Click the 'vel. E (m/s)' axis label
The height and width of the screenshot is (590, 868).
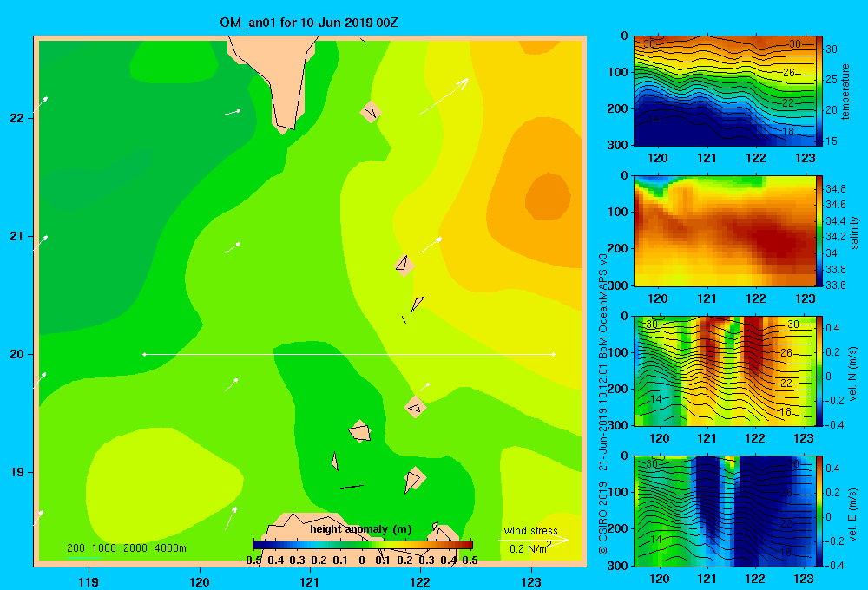(x=852, y=515)
